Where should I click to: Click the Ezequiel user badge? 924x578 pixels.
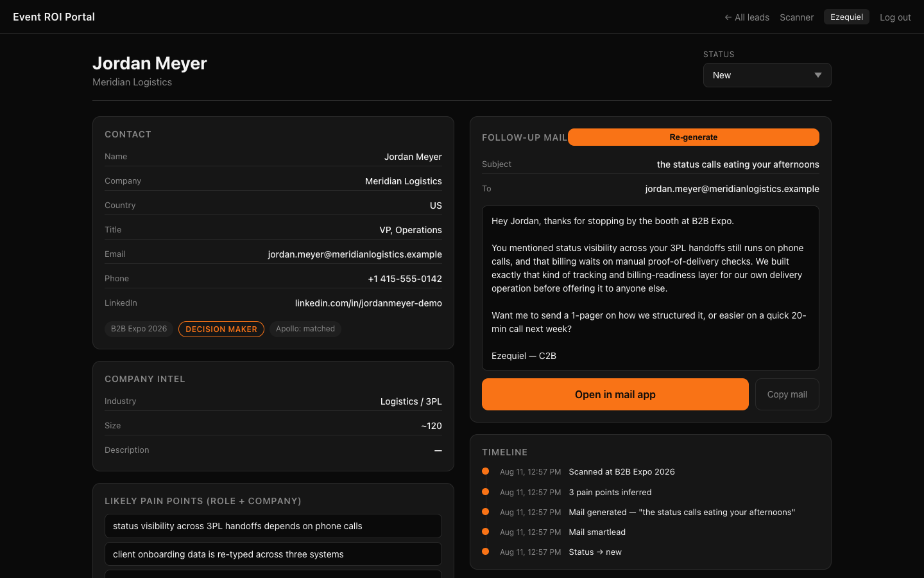846,17
